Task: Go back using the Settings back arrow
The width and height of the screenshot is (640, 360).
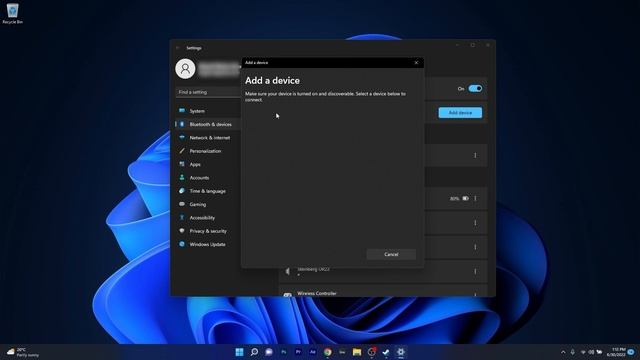Action: [x=178, y=48]
